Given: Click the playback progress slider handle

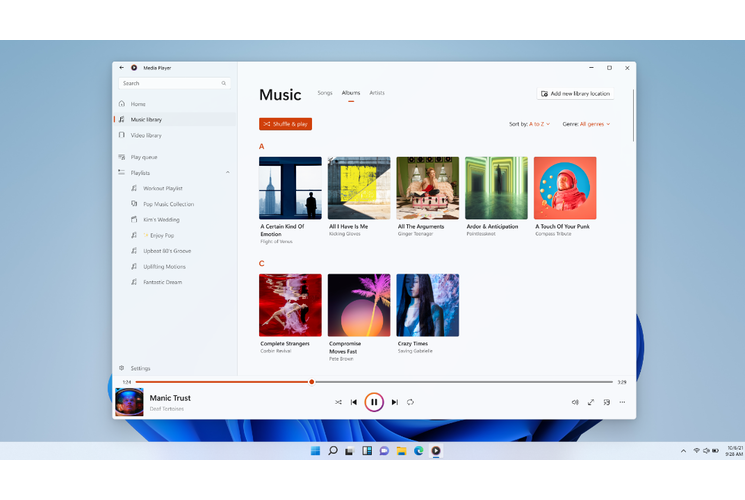Looking at the screenshot, I should pos(312,382).
